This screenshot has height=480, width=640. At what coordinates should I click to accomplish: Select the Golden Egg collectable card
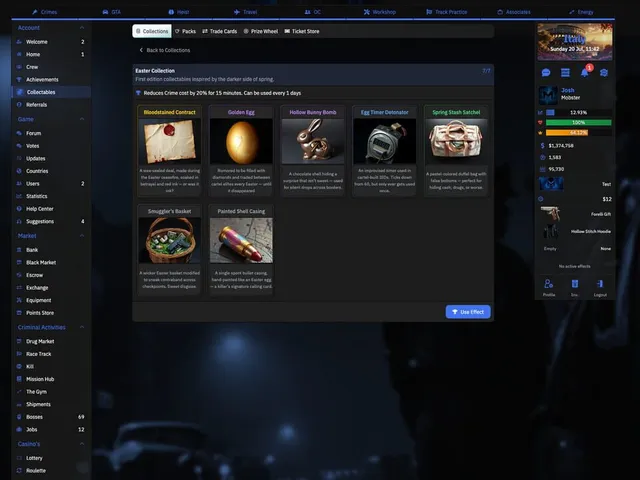tap(241, 151)
